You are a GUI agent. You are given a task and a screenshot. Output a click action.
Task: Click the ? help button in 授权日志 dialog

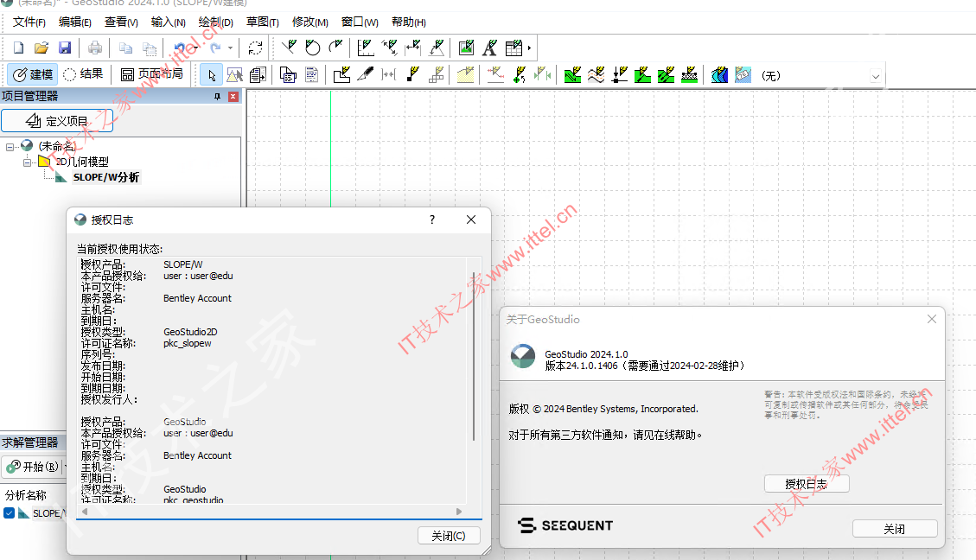click(x=432, y=220)
